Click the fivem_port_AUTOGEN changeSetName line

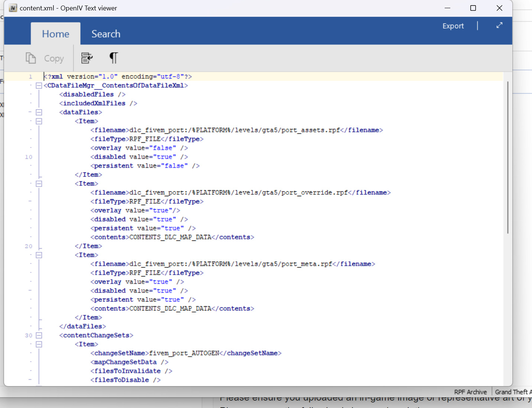click(x=186, y=353)
